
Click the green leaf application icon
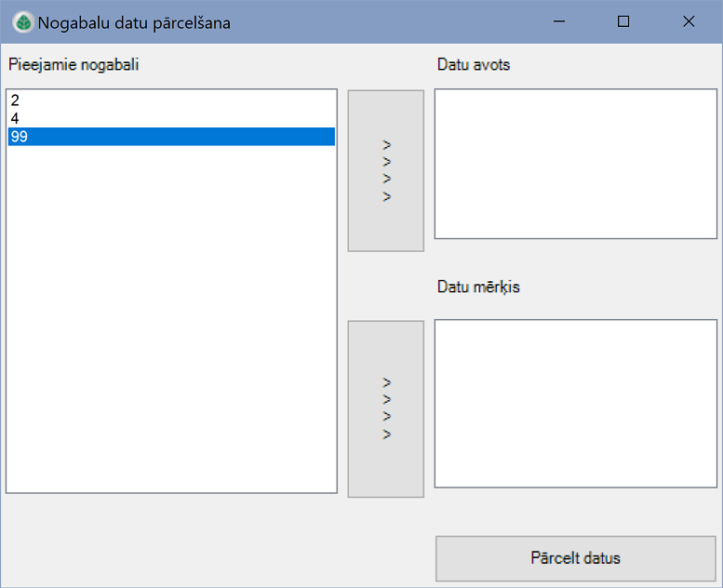[22, 21]
